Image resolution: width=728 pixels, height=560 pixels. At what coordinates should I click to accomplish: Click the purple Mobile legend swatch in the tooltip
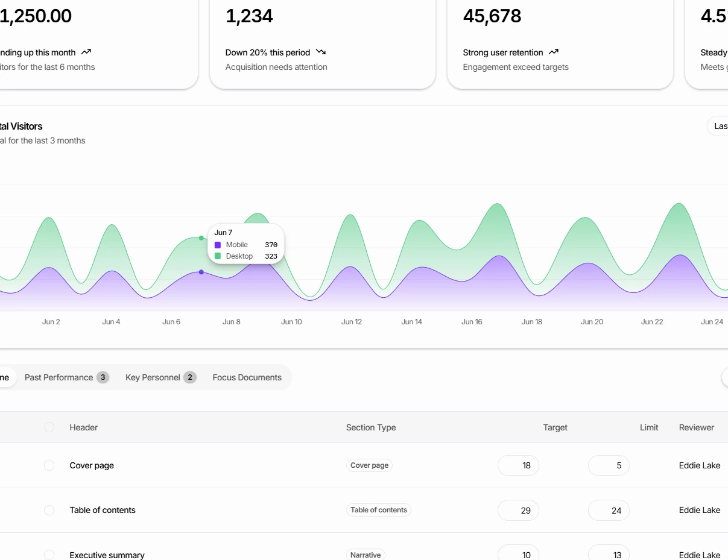(217, 244)
